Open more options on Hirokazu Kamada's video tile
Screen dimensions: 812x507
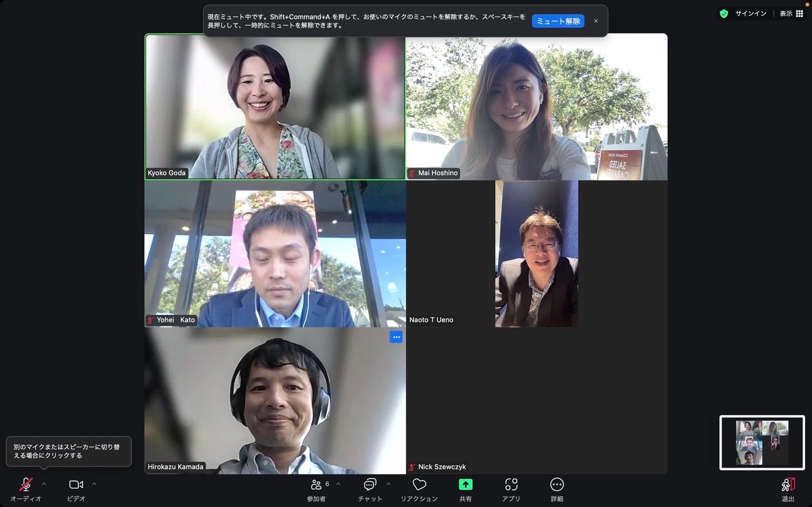[396, 337]
